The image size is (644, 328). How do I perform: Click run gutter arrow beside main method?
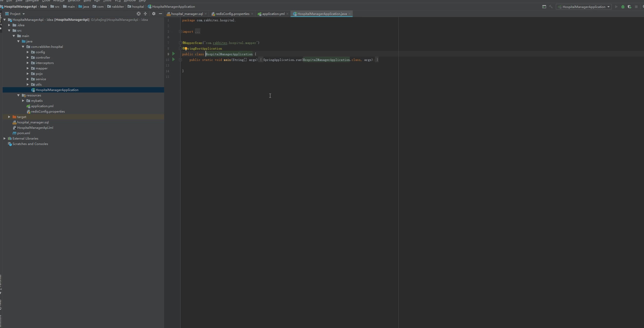(x=174, y=60)
